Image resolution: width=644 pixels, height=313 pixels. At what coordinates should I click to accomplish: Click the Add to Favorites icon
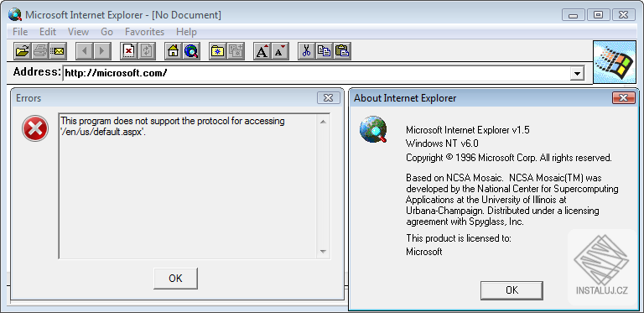coord(236,51)
